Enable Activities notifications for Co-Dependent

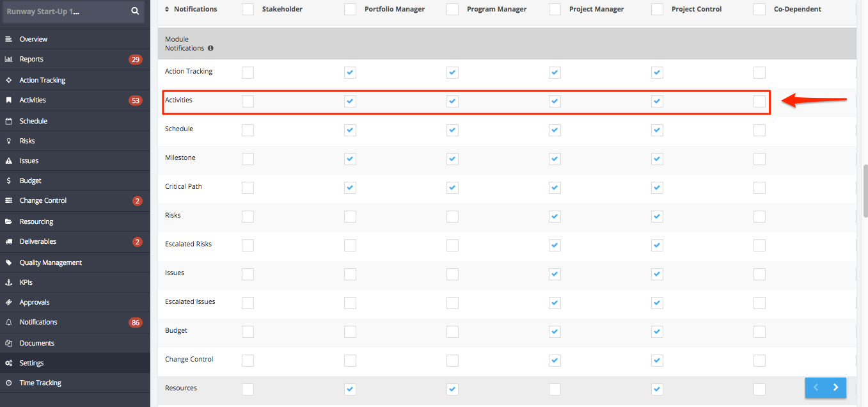(x=759, y=101)
